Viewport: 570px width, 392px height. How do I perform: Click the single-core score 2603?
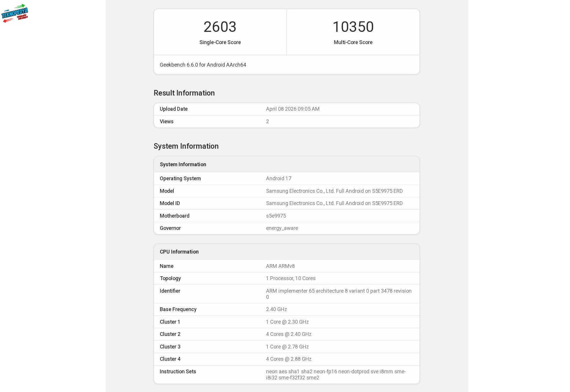220,27
